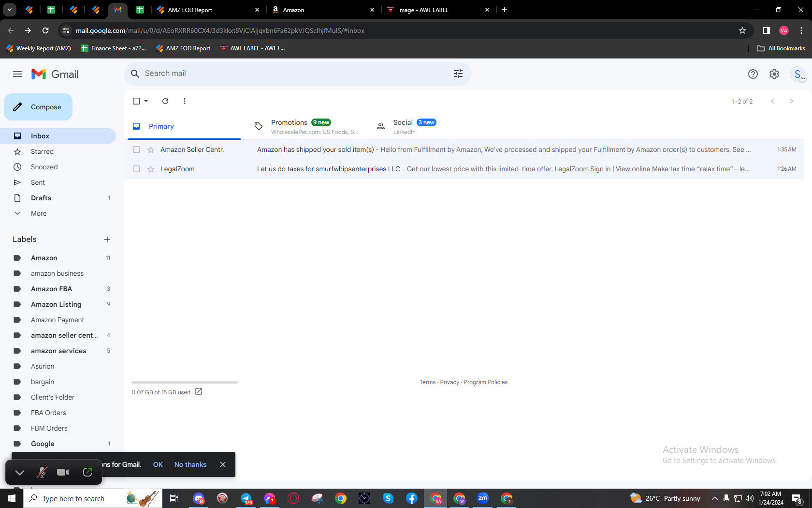Refresh the inbox

coord(165,101)
